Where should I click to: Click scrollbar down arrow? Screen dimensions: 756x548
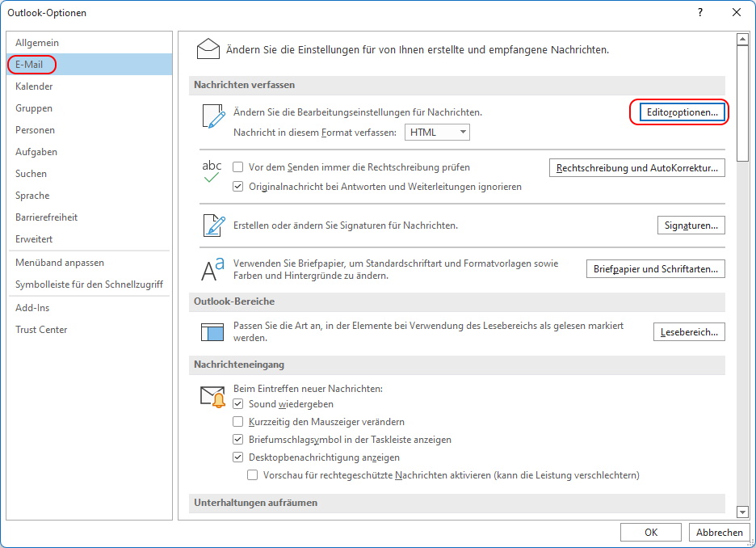tap(742, 512)
